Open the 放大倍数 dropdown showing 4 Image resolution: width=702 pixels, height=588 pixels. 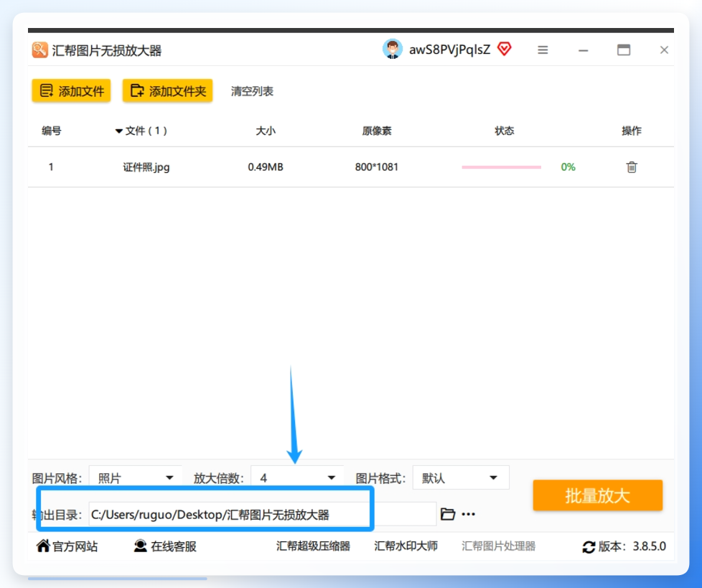297,478
